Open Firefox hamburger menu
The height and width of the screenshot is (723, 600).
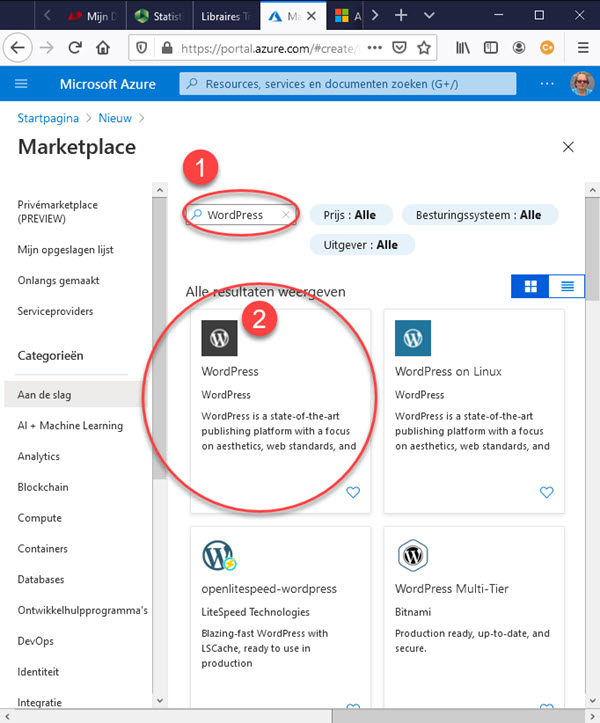coord(583,47)
